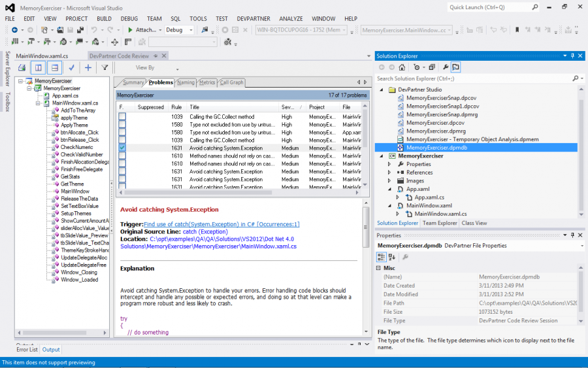Click the Home icon in Solution Explorer
588x368 pixels.
pyautogui.click(x=402, y=67)
